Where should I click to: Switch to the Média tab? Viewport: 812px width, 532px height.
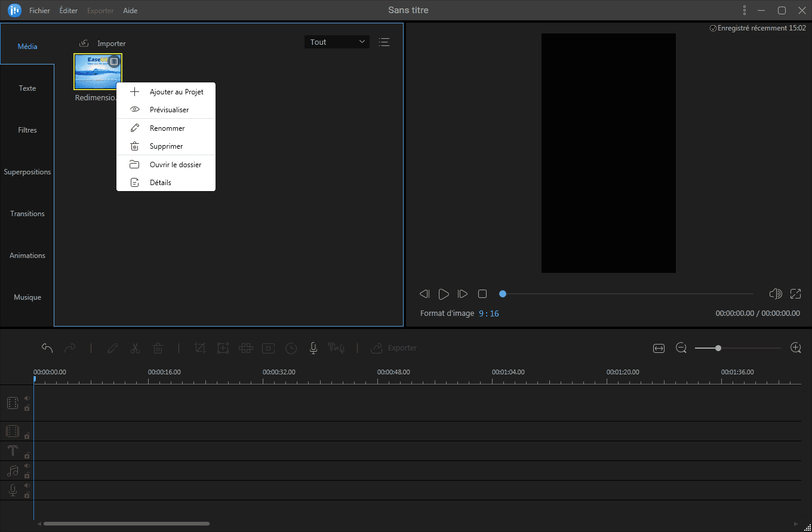click(x=27, y=47)
